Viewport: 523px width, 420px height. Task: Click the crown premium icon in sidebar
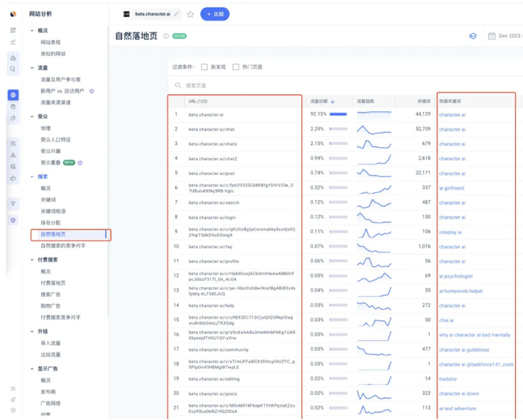click(13, 220)
